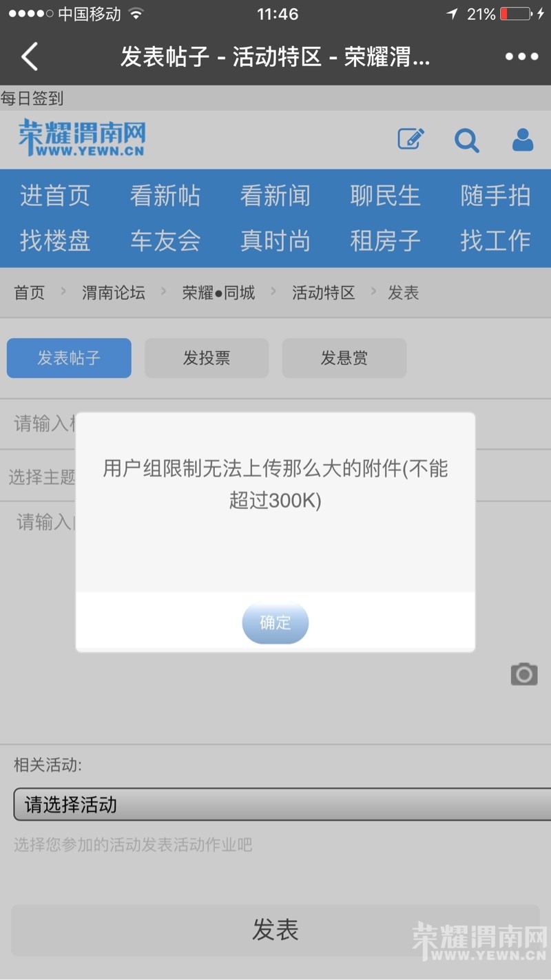This screenshot has height=980, width=551.
Task: Open user profile icon
Action: point(523,140)
